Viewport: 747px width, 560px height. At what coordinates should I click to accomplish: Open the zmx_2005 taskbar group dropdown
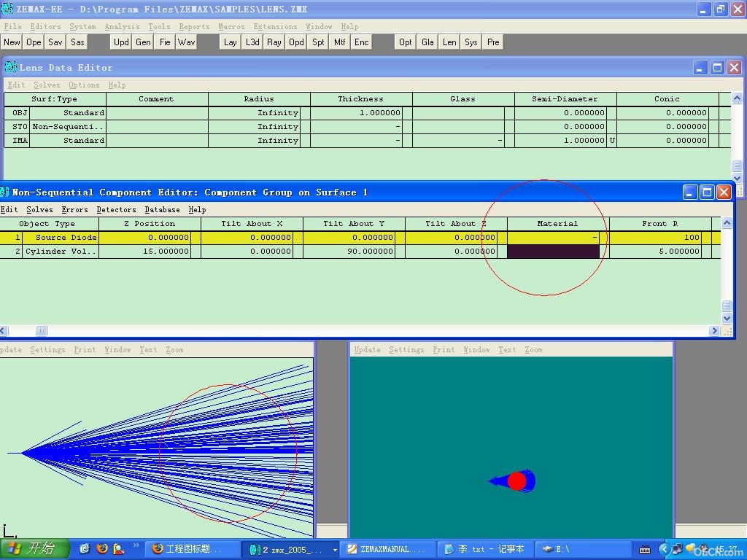[x=336, y=550]
